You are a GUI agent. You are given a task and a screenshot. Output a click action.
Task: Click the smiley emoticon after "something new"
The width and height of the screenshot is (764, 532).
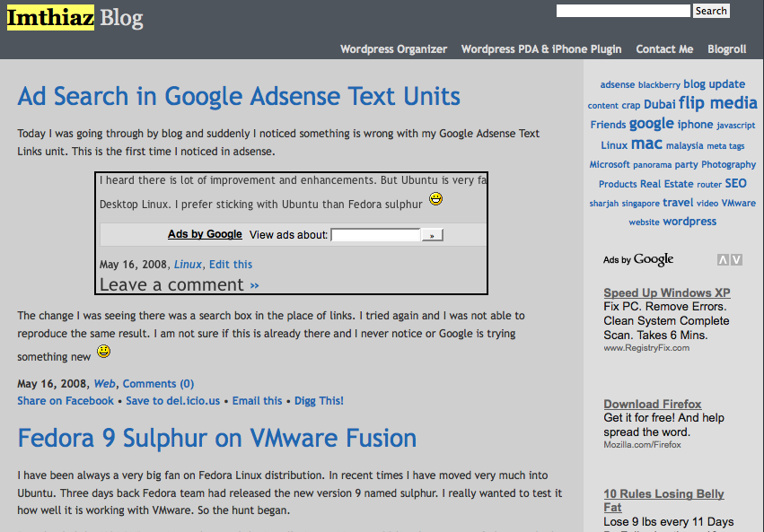click(103, 351)
